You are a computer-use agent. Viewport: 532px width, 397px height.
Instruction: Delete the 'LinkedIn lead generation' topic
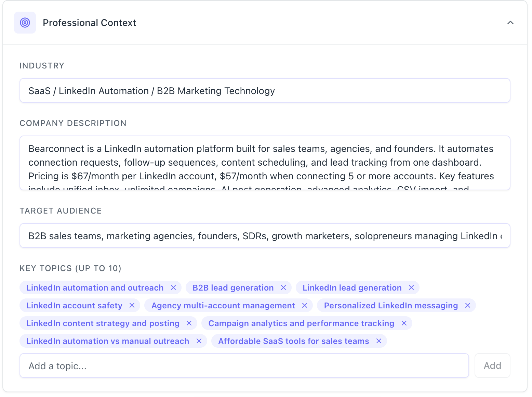411,287
